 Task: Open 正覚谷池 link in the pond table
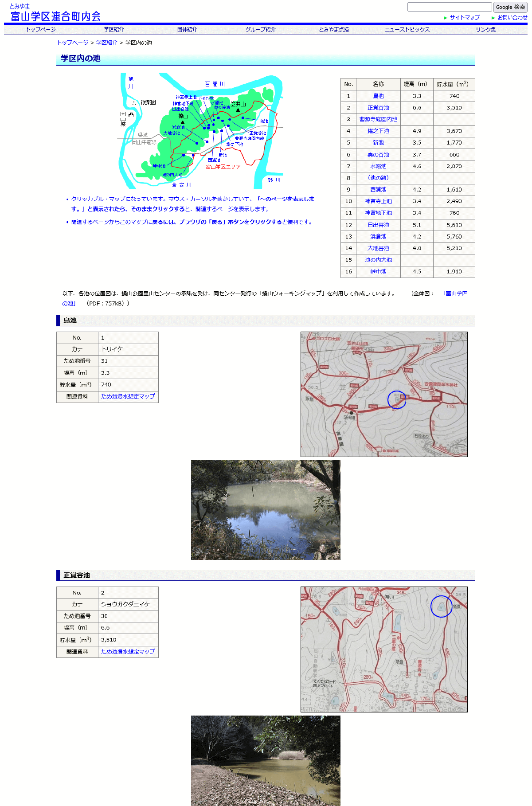(x=378, y=108)
